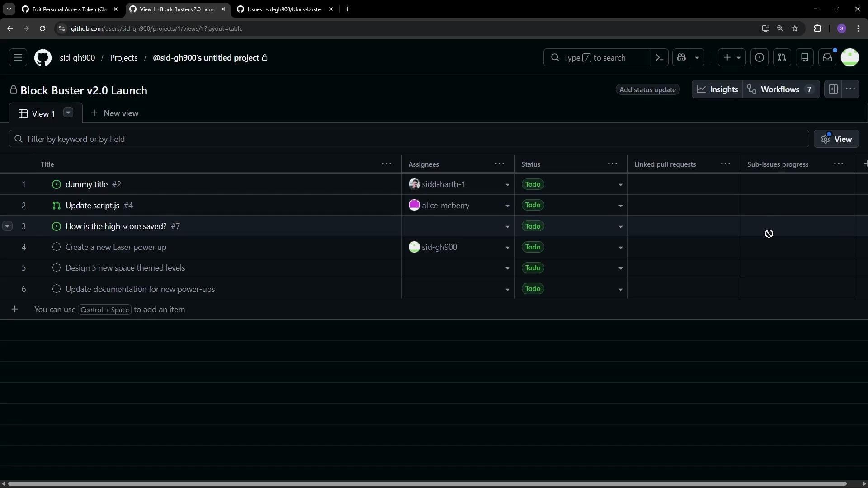Open the Projects breadcrumb link
The height and width of the screenshot is (488, 868).
coord(124,58)
